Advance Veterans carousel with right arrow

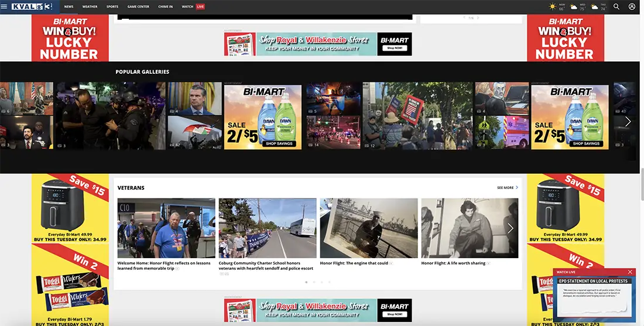tap(511, 228)
